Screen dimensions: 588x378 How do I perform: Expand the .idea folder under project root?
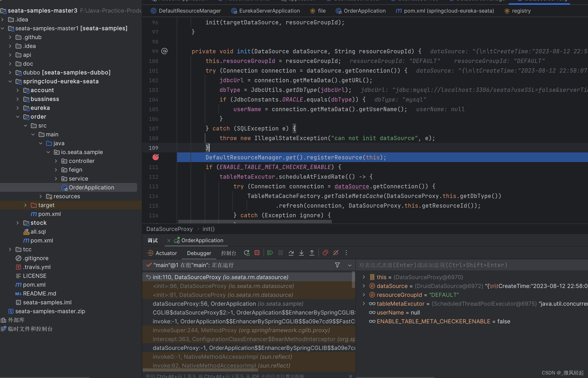point(3,20)
